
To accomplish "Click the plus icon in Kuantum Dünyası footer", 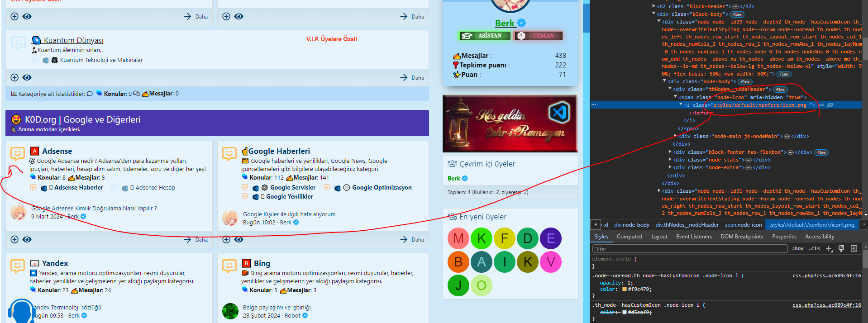I will pos(14,77).
